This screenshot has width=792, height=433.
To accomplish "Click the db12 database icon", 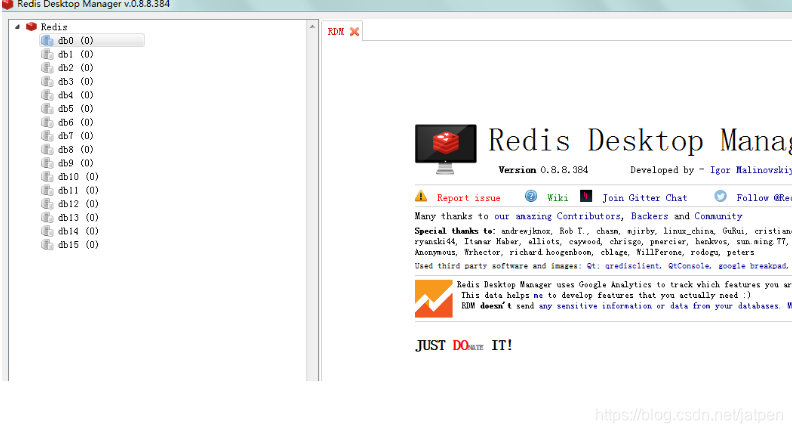I will pyautogui.click(x=47, y=204).
